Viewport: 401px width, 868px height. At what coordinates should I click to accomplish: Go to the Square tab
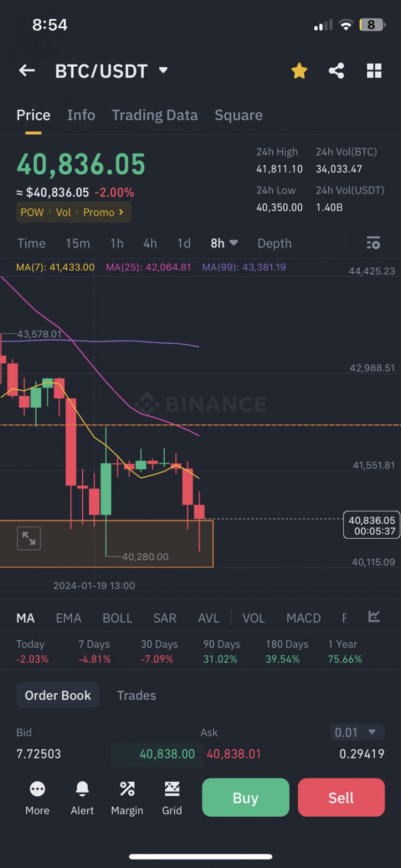[x=238, y=115]
